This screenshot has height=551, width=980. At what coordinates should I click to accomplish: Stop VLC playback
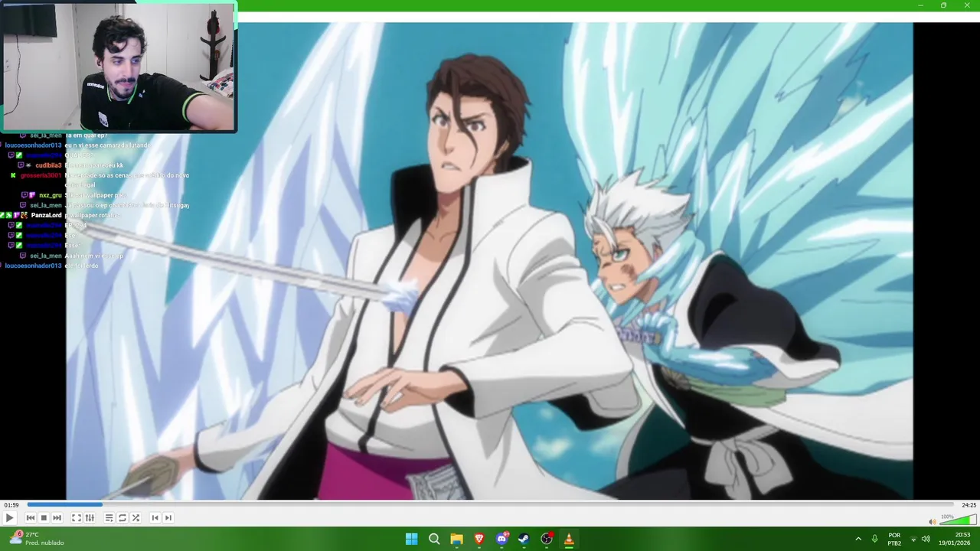[x=44, y=518]
